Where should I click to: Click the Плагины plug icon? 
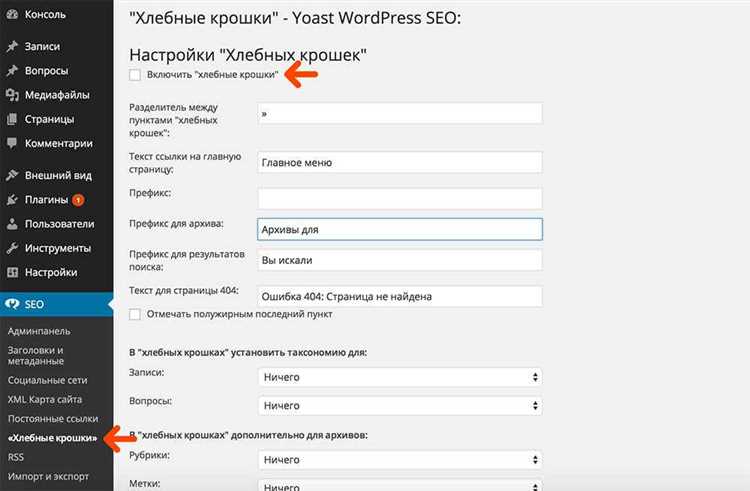click(x=12, y=200)
